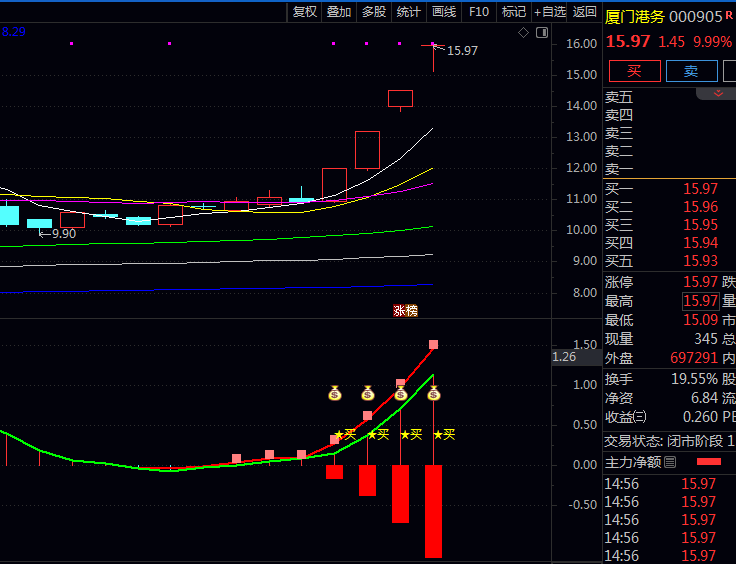Click the red 主力净额 color bar
The image size is (736, 564).
tap(708, 462)
